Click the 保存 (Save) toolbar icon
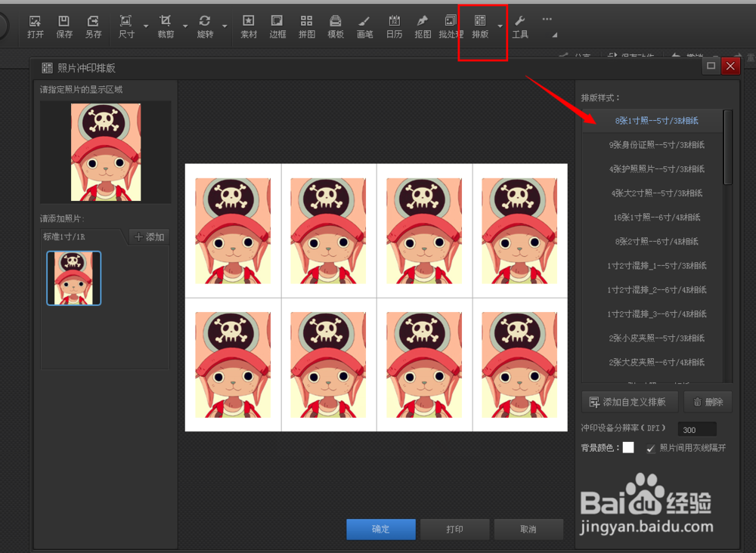The height and width of the screenshot is (553, 756). 64,26
